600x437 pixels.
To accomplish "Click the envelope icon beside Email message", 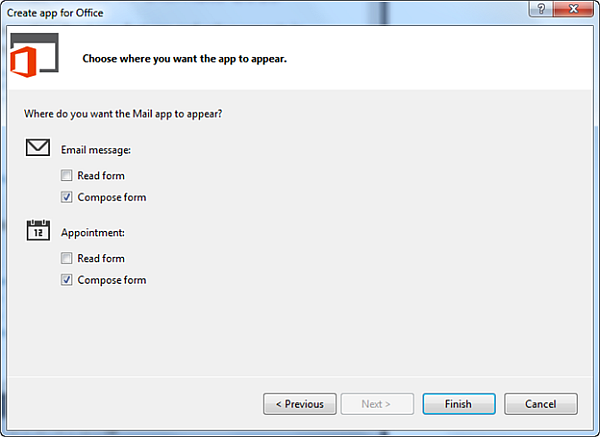I will pos(39,149).
